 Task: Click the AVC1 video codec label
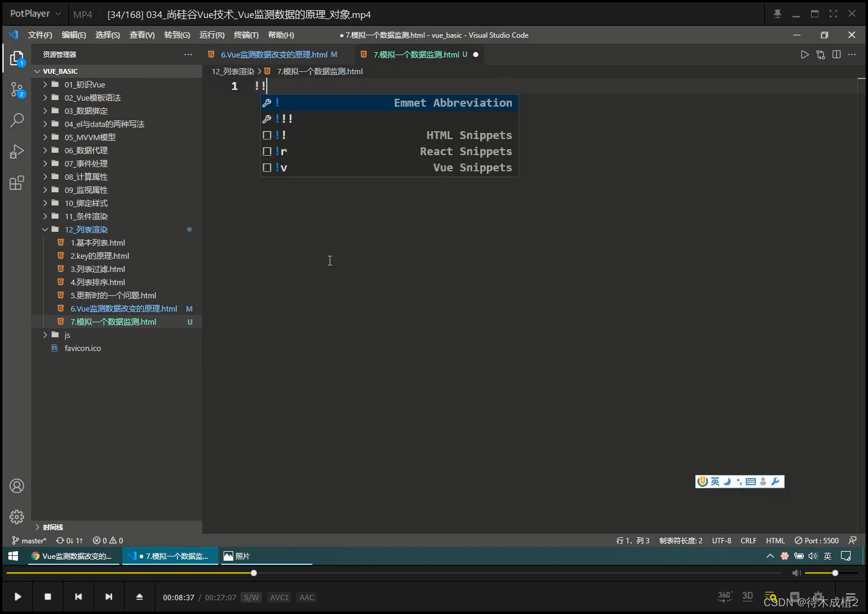coord(279,597)
